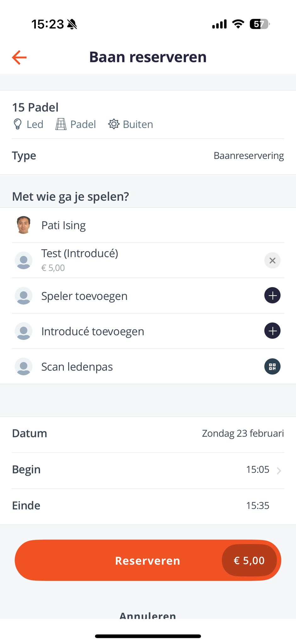Tap QR code icon for Scan ledenpas
This screenshot has width=296, height=644.
(x=272, y=366)
